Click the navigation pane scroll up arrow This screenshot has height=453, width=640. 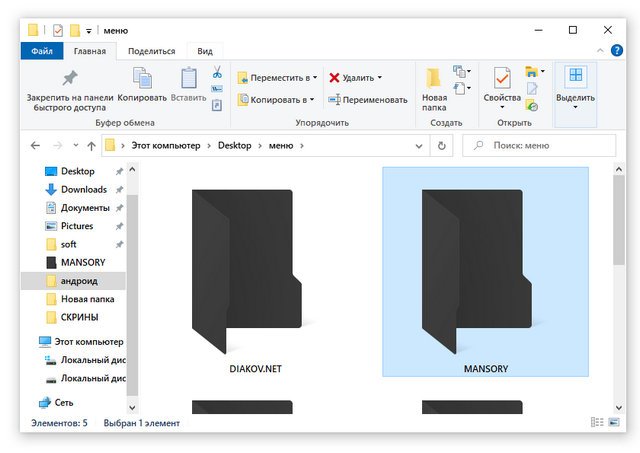click(132, 169)
